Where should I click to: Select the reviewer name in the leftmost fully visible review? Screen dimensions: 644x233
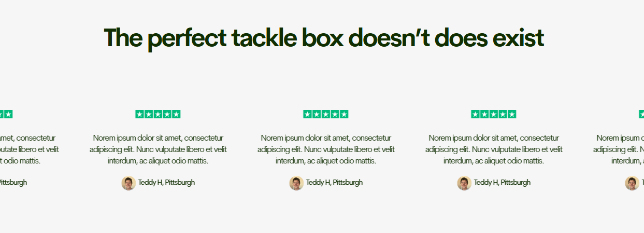point(166,183)
